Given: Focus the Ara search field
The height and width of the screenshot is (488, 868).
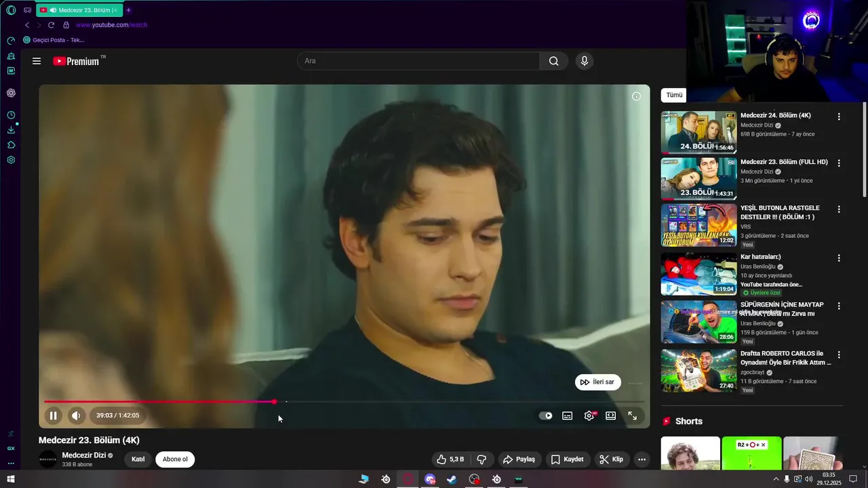Looking at the screenshot, I should pos(418,61).
